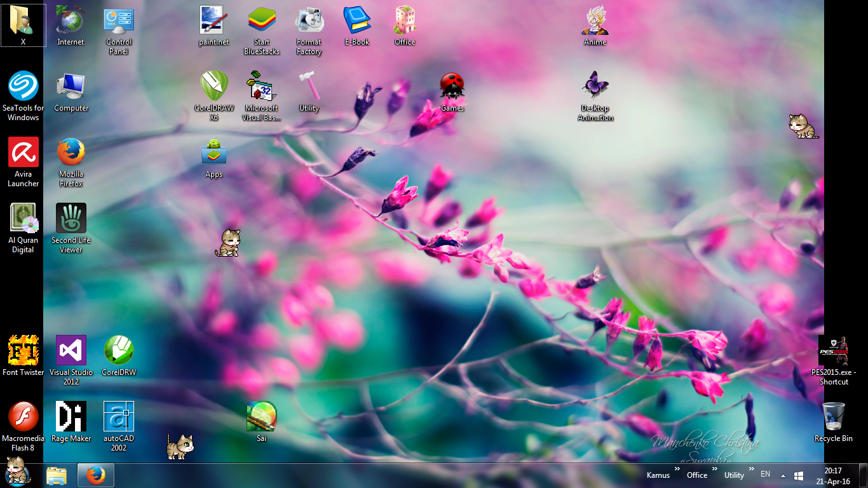The height and width of the screenshot is (488, 868).
Task: Open CorelDRAW X6 from the desktop
Action: coord(214,86)
